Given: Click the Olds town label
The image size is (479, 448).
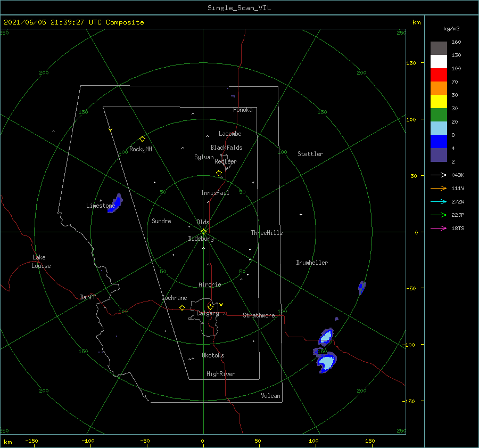Looking at the screenshot, I should pos(203,222).
